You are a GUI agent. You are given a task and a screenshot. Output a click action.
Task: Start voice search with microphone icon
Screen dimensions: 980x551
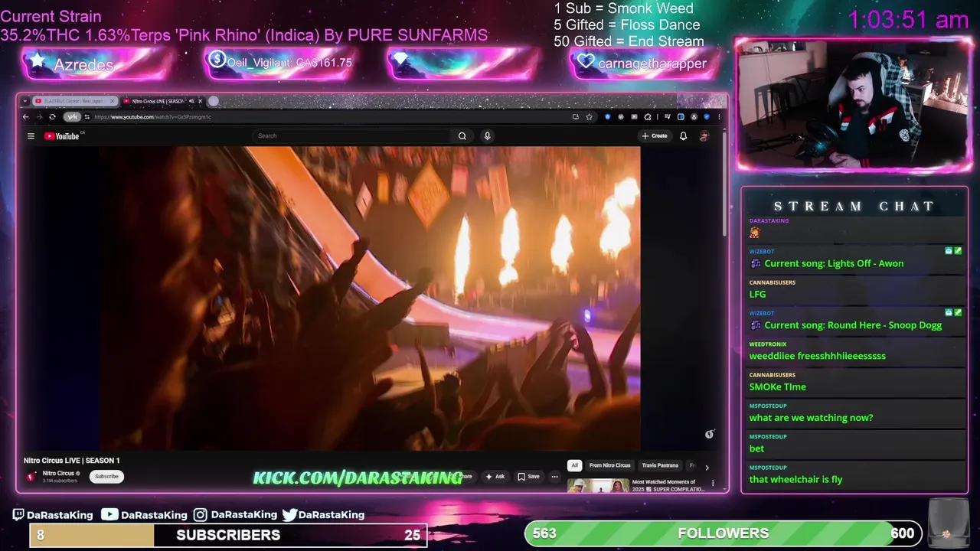(x=487, y=136)
